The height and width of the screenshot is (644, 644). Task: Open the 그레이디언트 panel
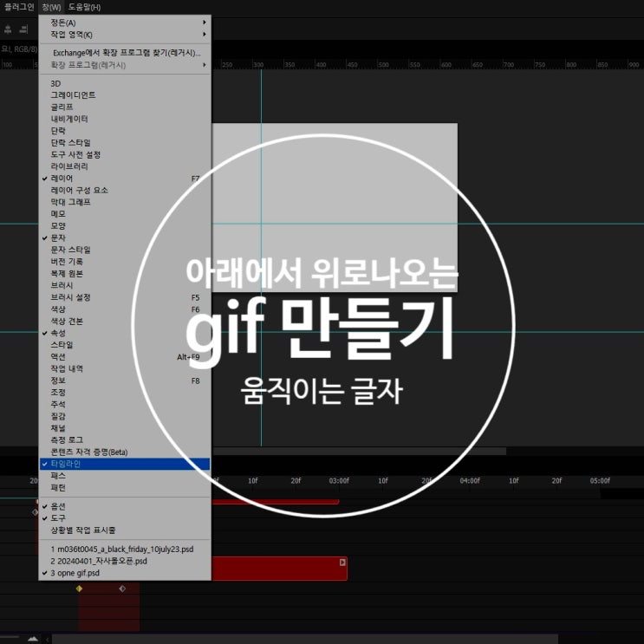125,95
